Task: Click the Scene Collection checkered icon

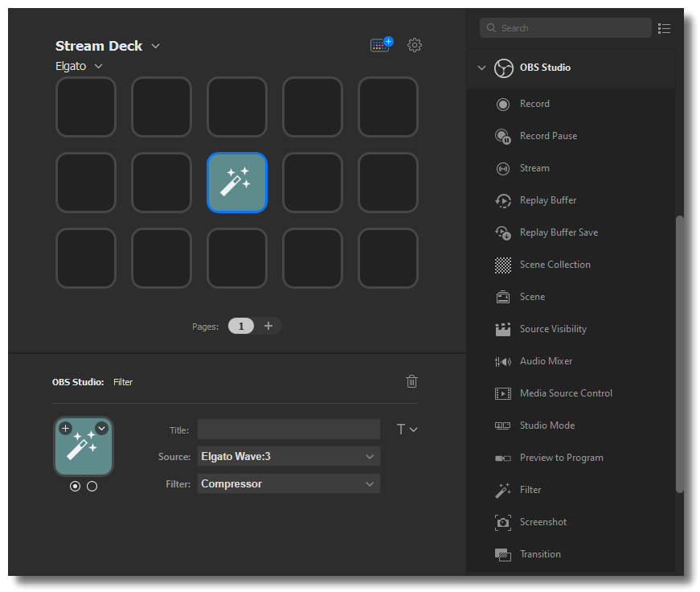Action: (x=503, y=265)
